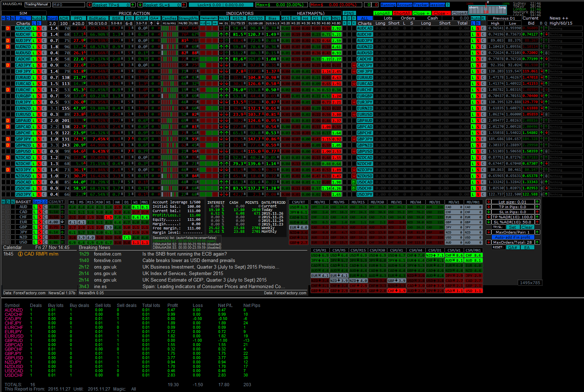Click the EA reset button

(x=527, y=248)
